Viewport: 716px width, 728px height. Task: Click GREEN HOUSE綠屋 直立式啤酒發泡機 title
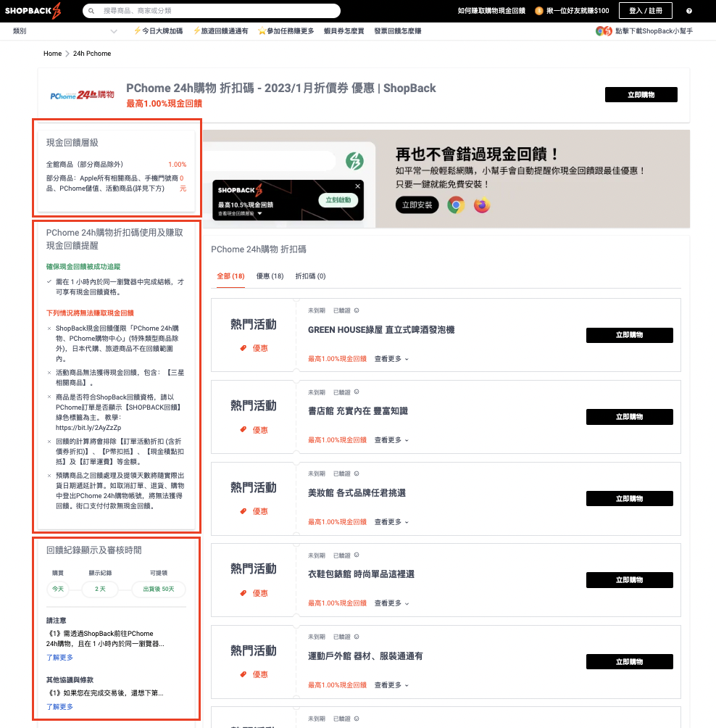click(381, 330)
